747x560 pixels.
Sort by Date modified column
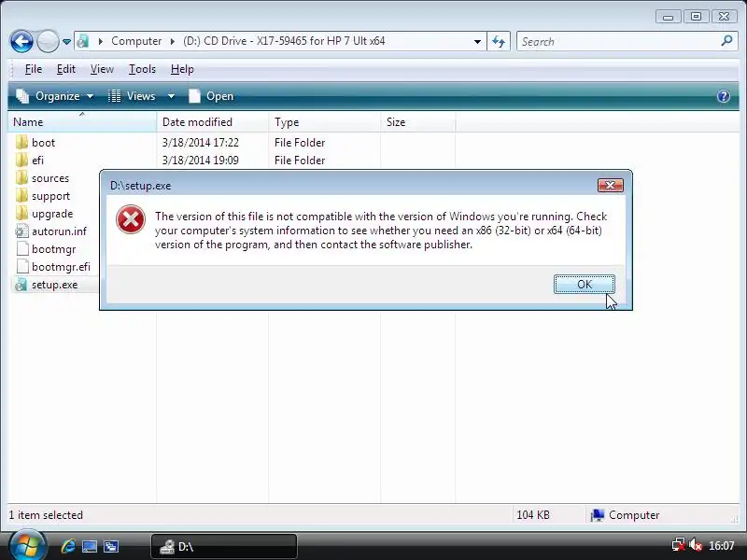coord(213,122)
